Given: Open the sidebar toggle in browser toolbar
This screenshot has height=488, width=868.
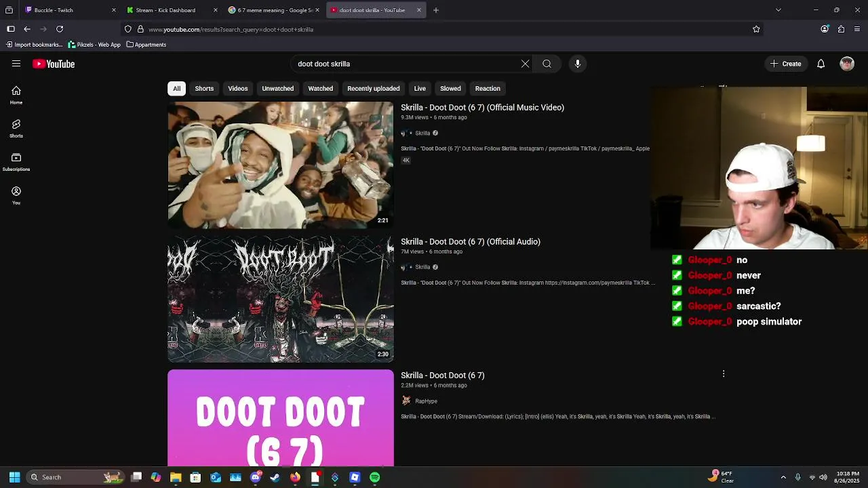Looking at the screenshot, I should pos(11,29).
